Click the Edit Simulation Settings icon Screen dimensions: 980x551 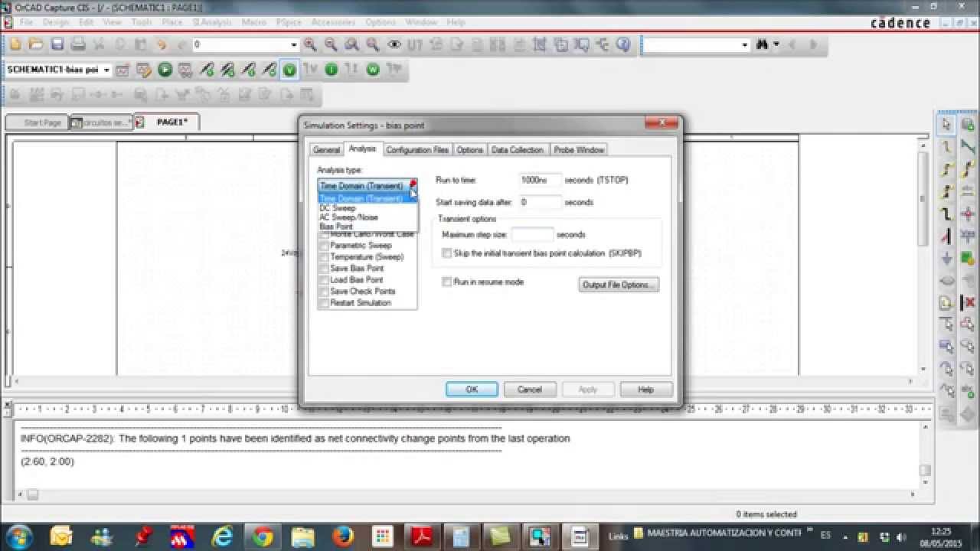143,70
